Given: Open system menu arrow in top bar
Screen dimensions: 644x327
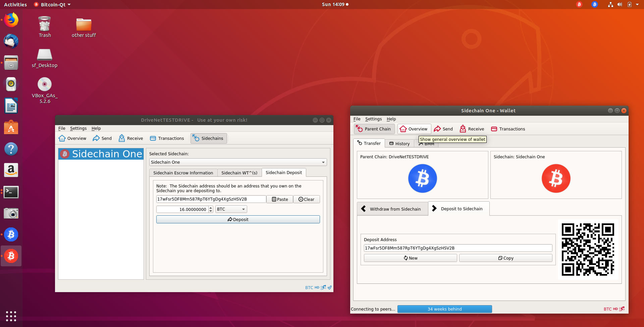Looking at the screenshot, I should tap(637, 4).
